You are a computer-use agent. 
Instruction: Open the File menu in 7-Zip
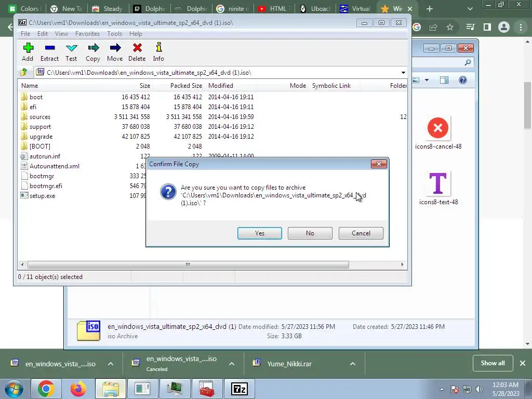pyautogui.click(x=25, y=34)
